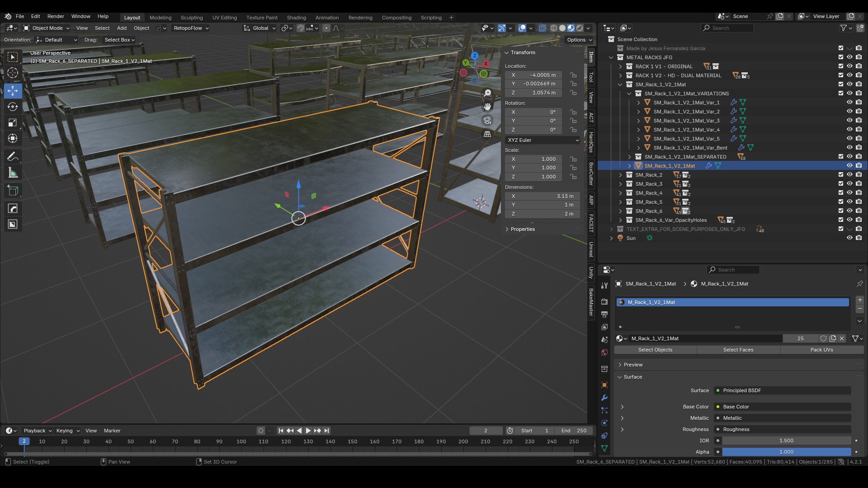Image resolution: width=868 pixels, height=488 pixels.
Task: Open the Modifiers wrench properties tab
Action: (x=604, y=398)
